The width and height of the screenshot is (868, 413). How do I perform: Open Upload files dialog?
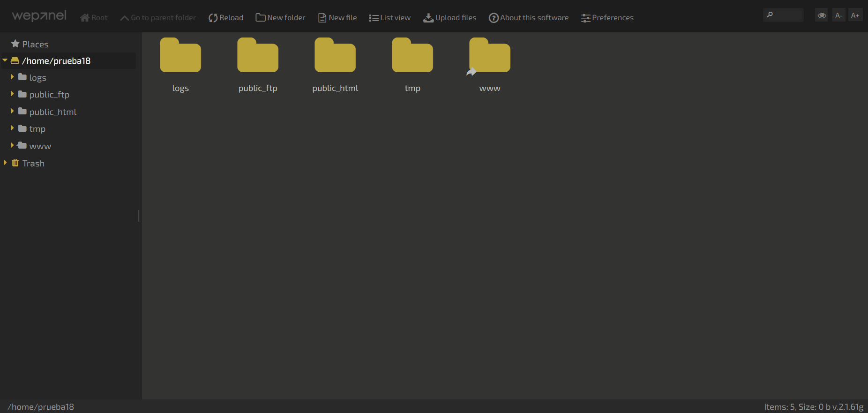click(449, 18)
